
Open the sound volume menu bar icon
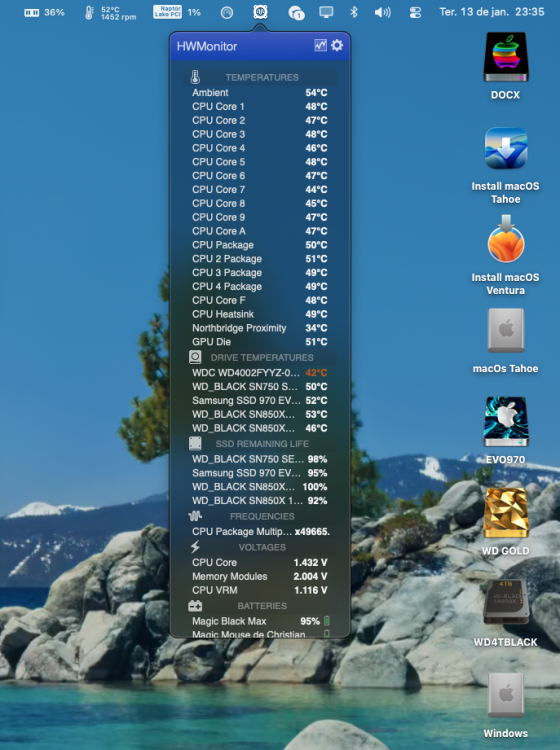[383, 12]
